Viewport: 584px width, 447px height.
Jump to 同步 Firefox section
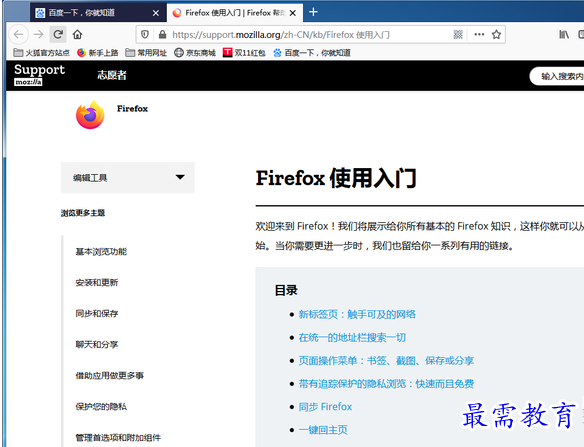[x=325, y=406]
